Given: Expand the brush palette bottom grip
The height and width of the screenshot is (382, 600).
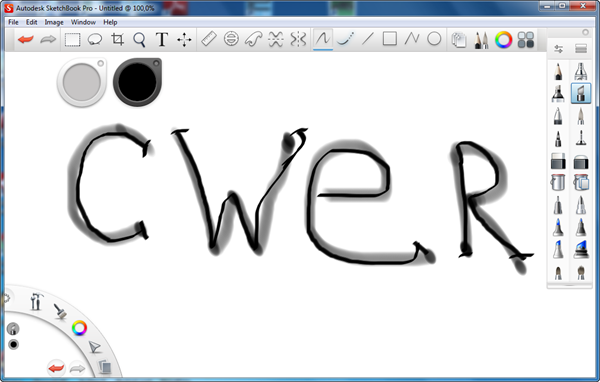Looking at the screenshot, I should (569, 285).
